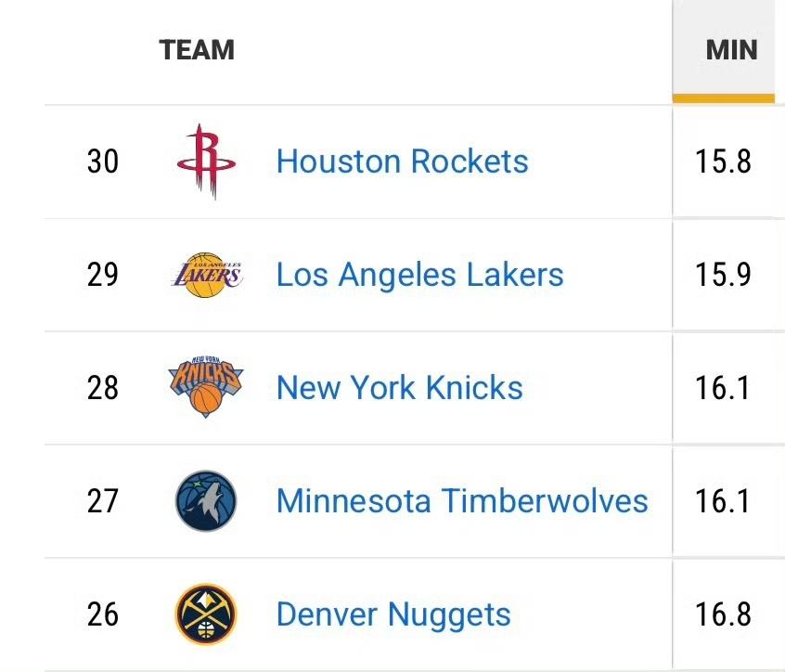
Task: Open the Minnesota Timberwolves team link
Action: pyautogui.click(x=462, y=501)
